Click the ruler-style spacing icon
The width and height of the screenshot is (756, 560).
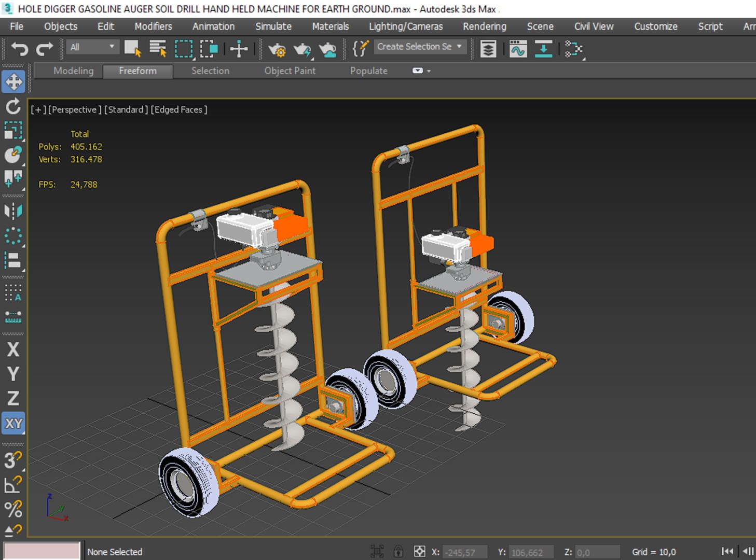(x=13, y=316)
